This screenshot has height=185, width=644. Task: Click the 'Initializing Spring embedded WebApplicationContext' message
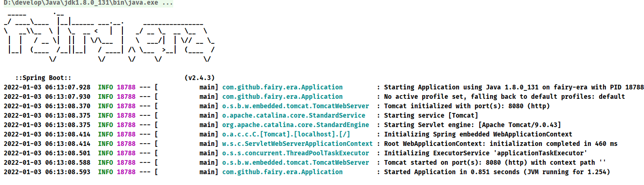pyautogui.click(x=478, y=134)
